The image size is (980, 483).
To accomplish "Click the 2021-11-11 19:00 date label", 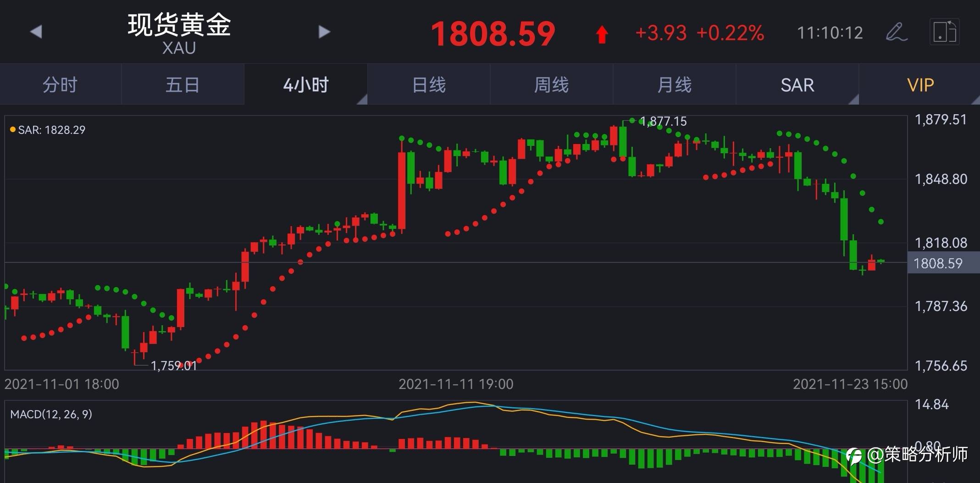I will tap(456, 384).
